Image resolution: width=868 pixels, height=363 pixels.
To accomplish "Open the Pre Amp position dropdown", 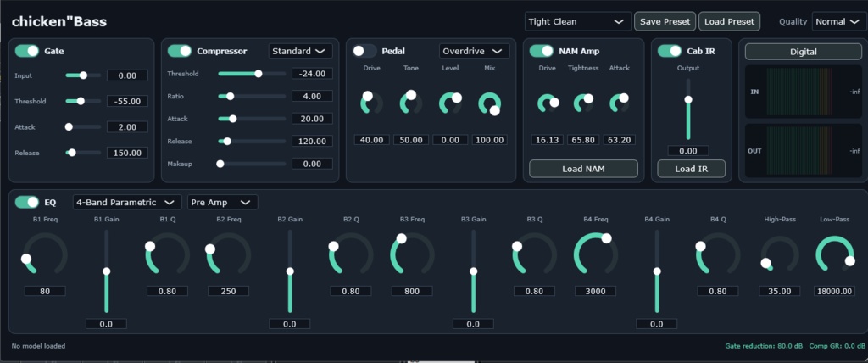I will point(223,203).
